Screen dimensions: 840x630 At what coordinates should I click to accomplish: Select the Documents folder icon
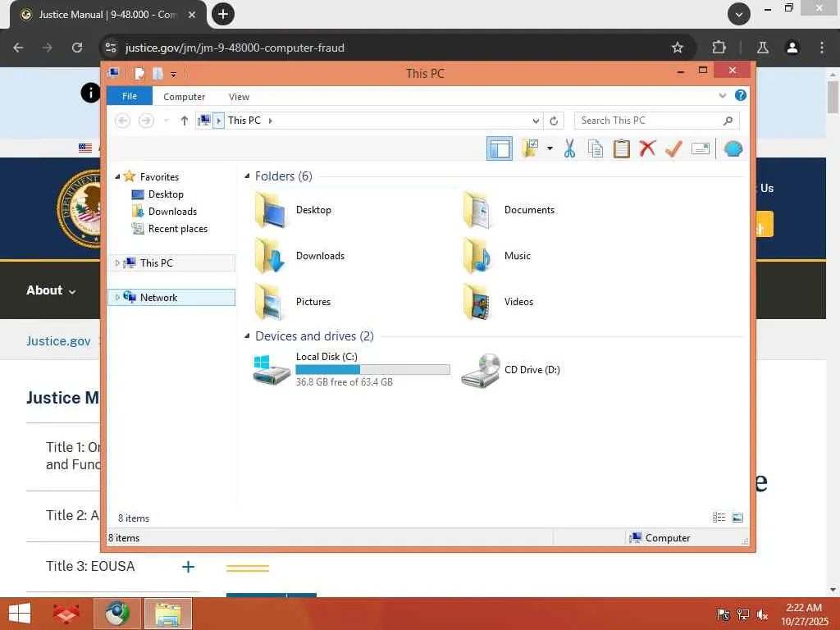pyautogui.click(x=478, y=209)
